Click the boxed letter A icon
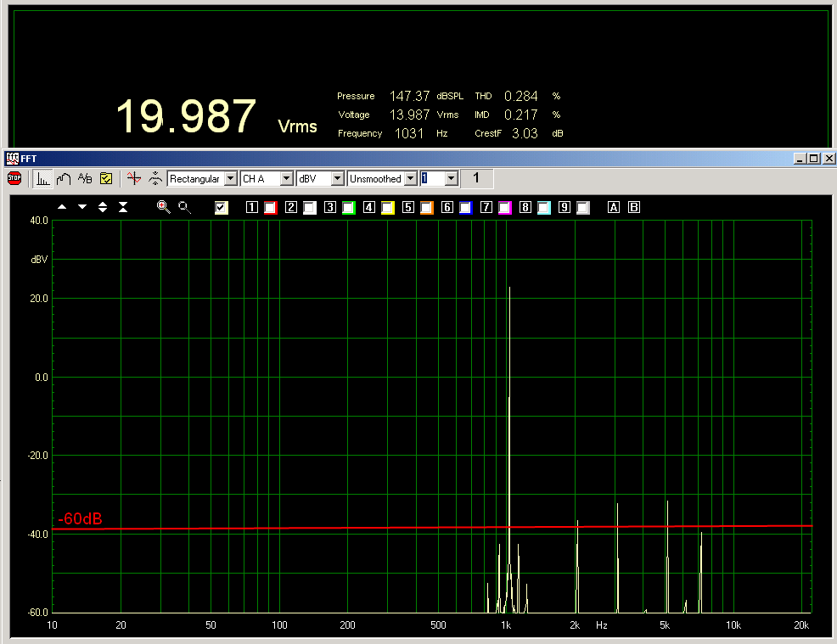837x644 pixels. pos(614,207)
